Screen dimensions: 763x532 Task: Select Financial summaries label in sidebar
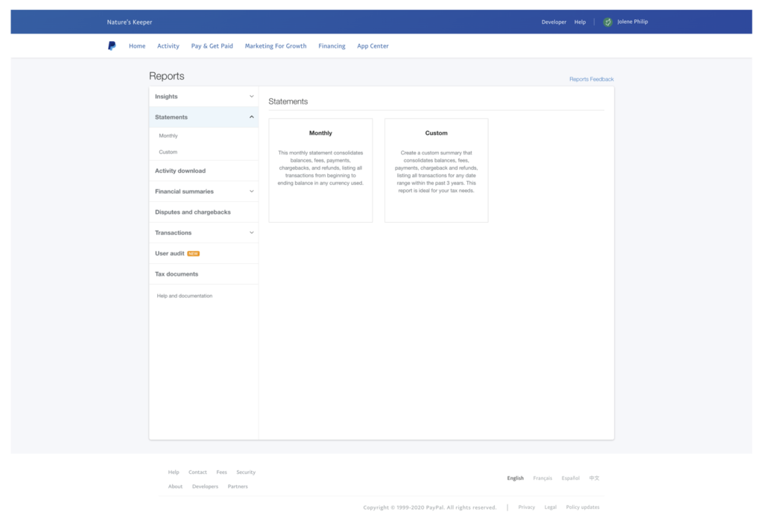(184, 191)
